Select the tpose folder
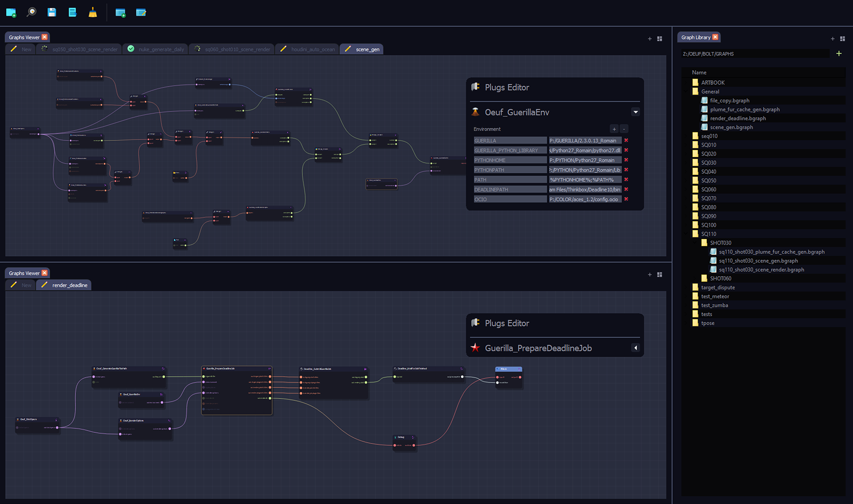The image size is (853, 504). [x=708, y=323]
